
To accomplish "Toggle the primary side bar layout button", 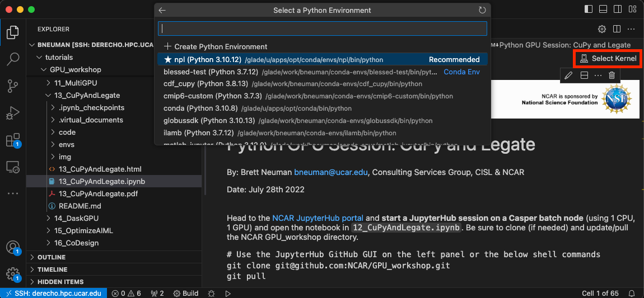I will click(x=588, y=10).
